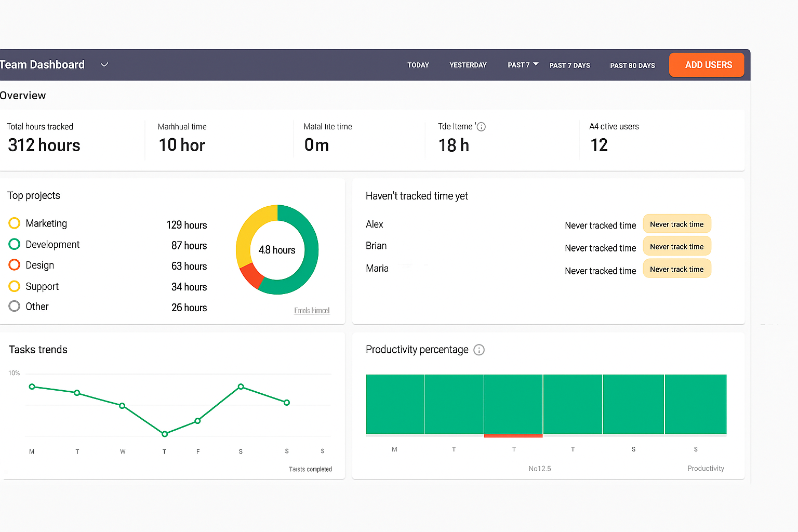The image size is (798, 532).
Task: Click link below the donut chart
Action: tap(312, 311)
